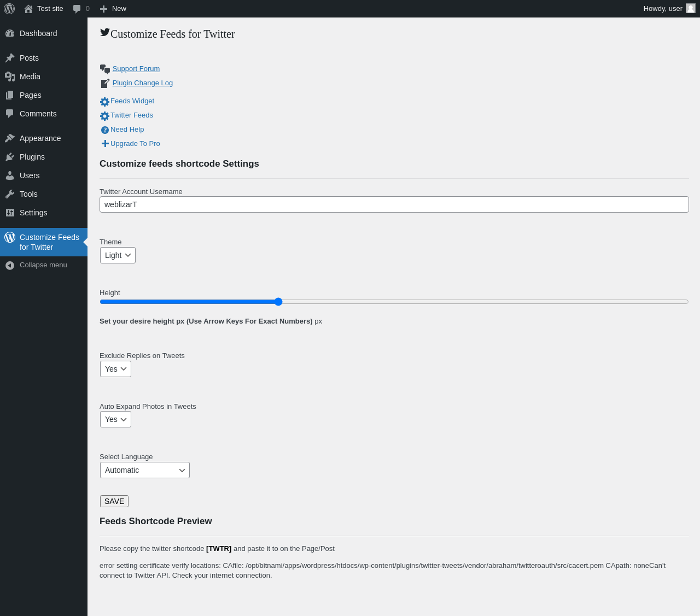This screenshot has height=616, width=700.
Task: Open Media in the sidebar menu
Action: tap(44, 77)
